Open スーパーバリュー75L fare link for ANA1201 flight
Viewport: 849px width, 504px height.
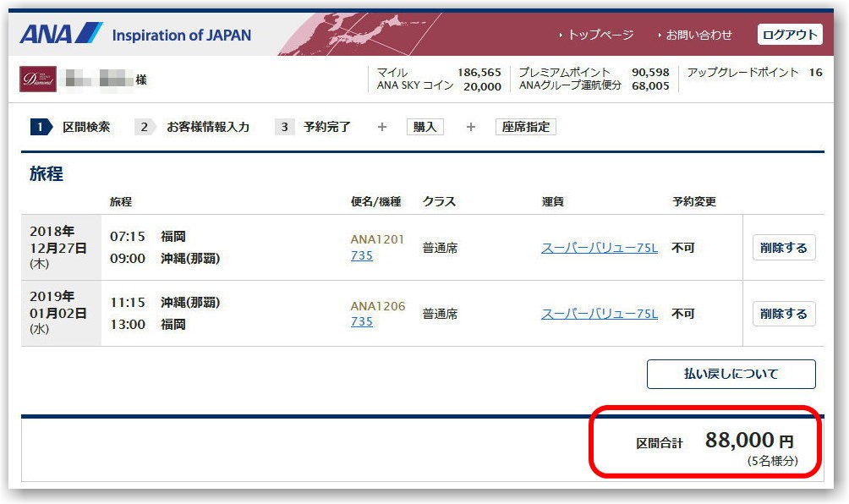pos(600,248)
